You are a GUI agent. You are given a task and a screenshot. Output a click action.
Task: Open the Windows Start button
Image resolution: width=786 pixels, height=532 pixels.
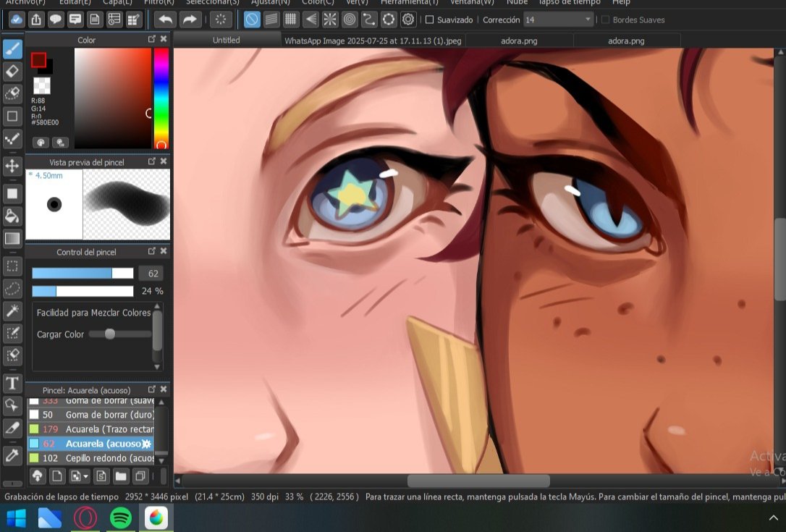(16, 518)
